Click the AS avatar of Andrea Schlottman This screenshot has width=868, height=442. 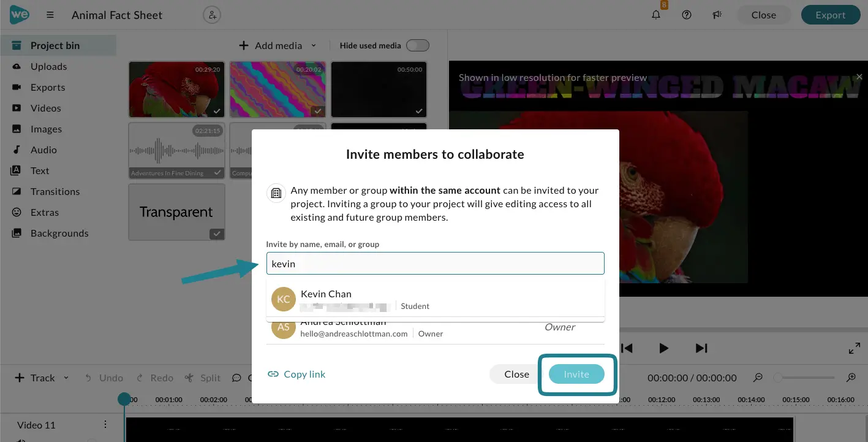(x=284, y=329)
